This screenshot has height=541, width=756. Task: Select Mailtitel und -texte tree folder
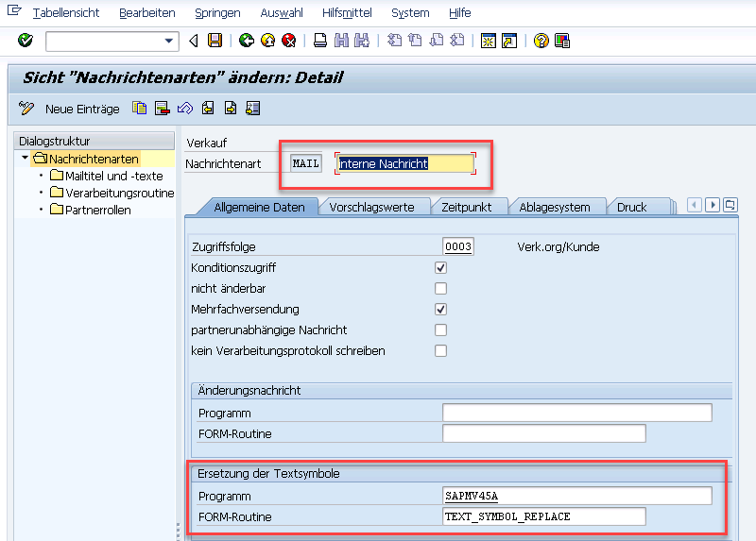(107, 176)
